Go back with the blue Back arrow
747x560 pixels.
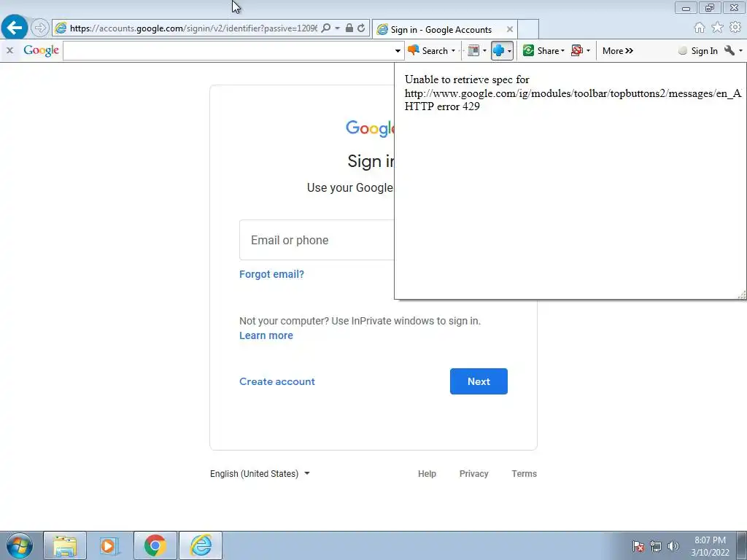point(15,27)
